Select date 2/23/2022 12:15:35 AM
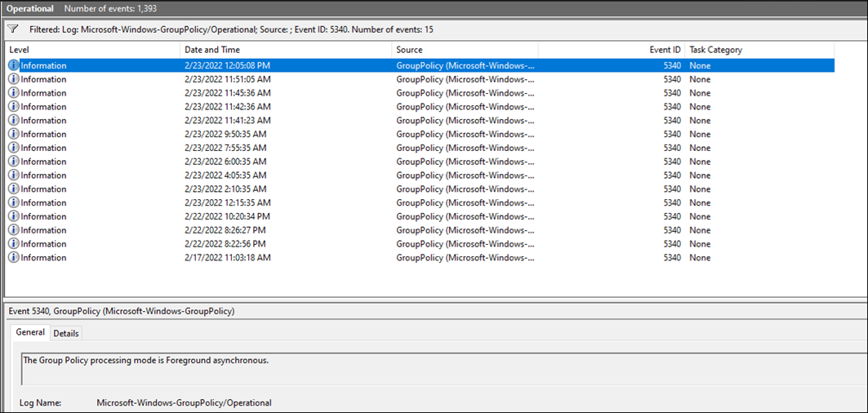Screen dimensions: 868x413 [228, 202]
